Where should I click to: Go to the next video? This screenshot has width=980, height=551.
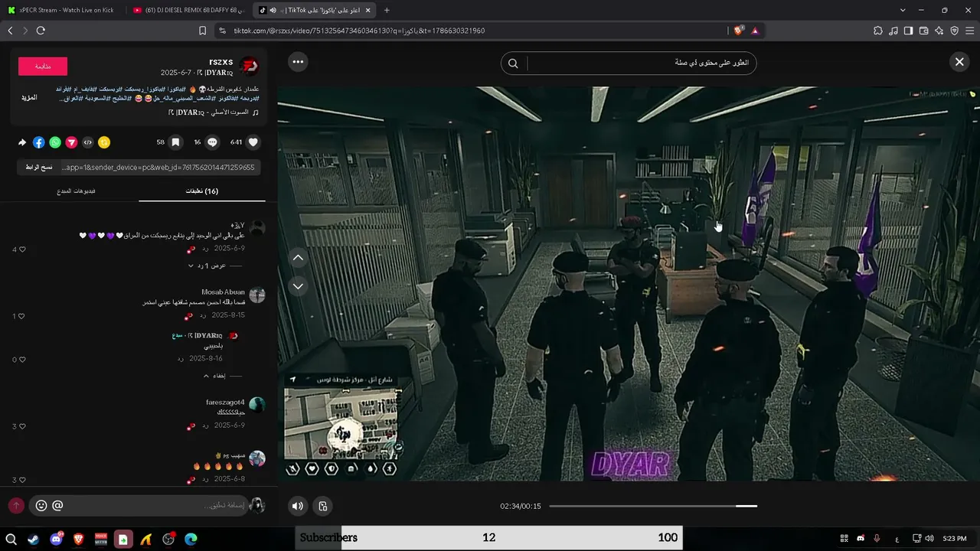pyautogui.click(x=299, y=286)
